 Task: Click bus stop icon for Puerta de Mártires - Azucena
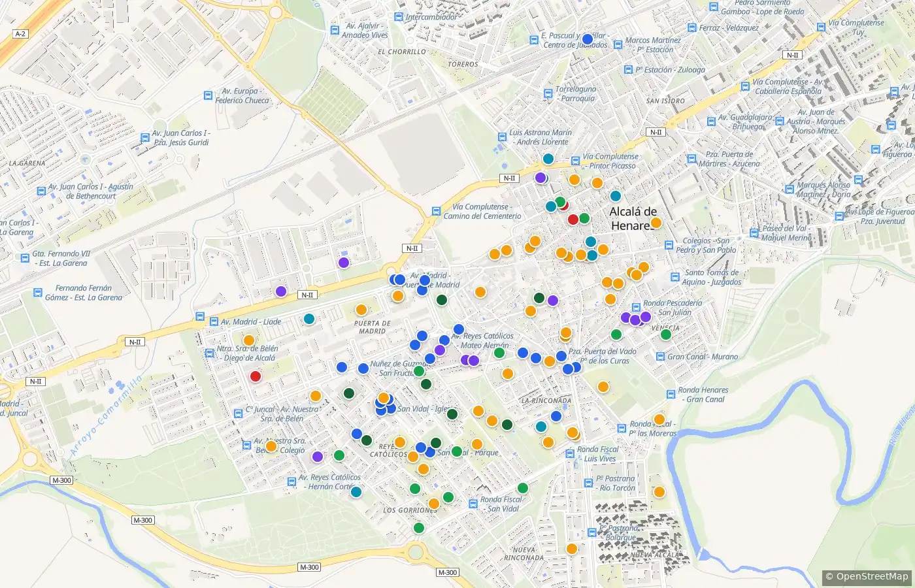tap(693, 159)
